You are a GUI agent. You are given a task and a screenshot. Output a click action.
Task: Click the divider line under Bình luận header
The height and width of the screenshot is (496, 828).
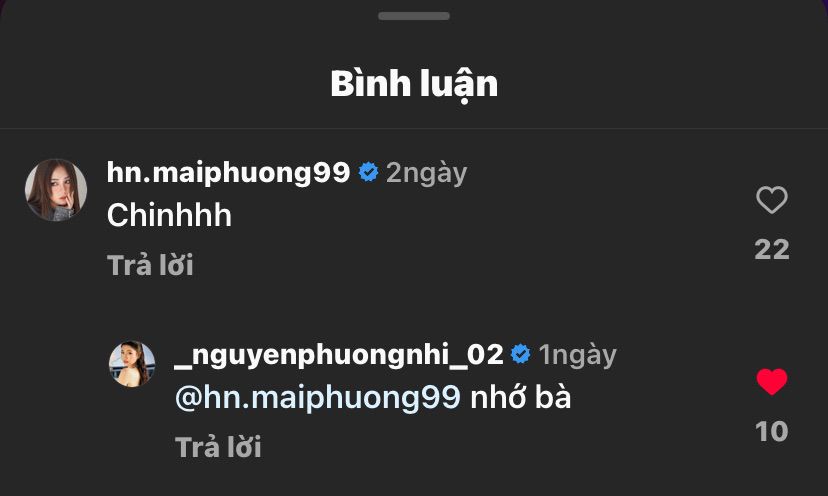(x=414, y=128)
